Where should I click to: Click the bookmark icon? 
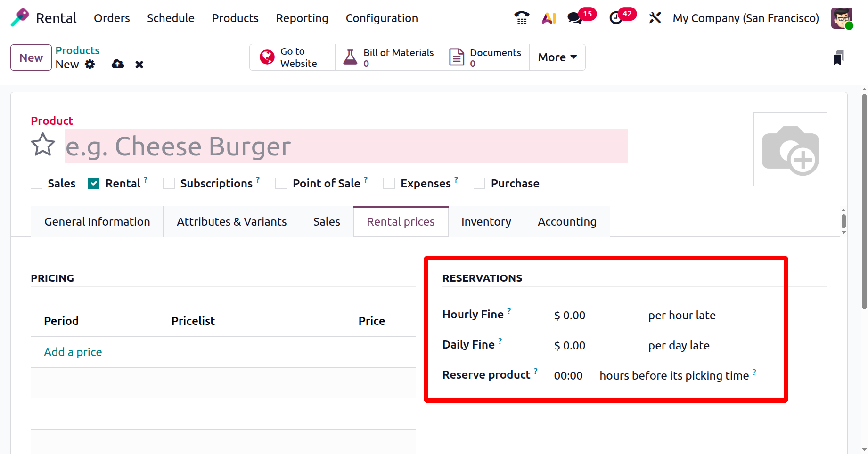[x=838, y=58]
